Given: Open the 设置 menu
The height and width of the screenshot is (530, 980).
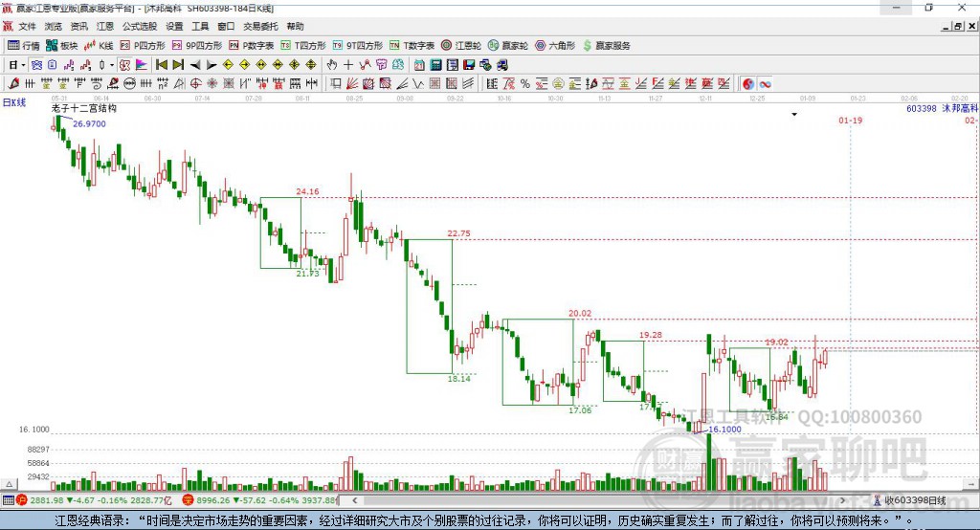Looking at the screenshot, I should [x=174, y=26].
